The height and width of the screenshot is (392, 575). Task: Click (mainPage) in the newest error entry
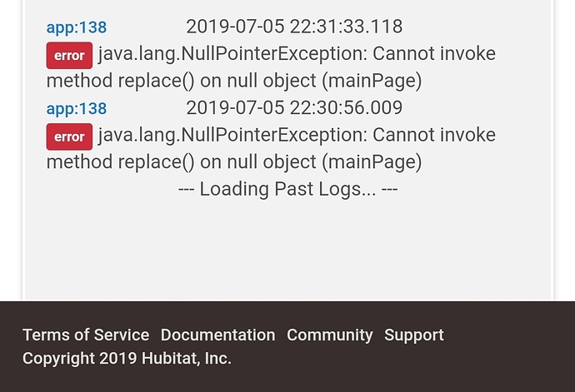372,81
